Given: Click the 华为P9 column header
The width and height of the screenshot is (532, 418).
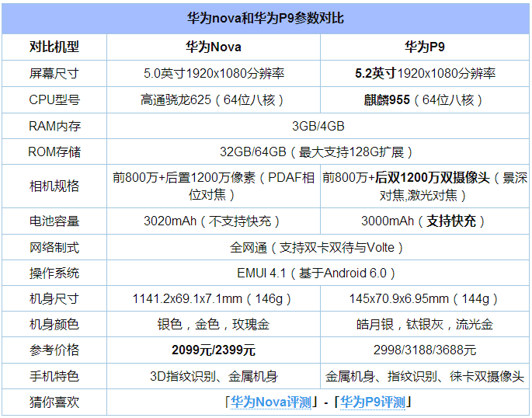Looking at the screenshot, I should coord(425,47).
